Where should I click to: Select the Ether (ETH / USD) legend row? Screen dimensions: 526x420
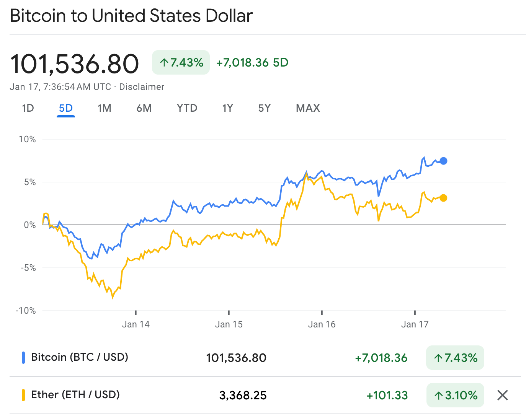click(x=75, y=394)
